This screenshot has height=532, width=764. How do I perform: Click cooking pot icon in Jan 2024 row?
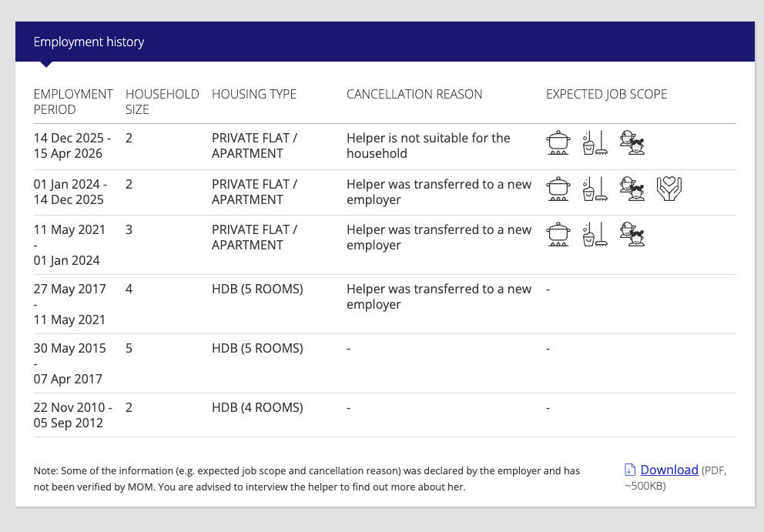coord(558,189)
